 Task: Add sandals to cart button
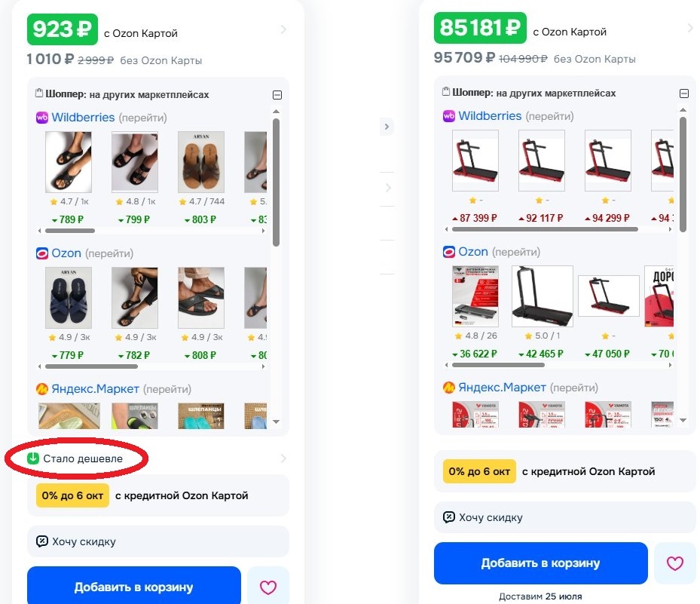point(134,587)
